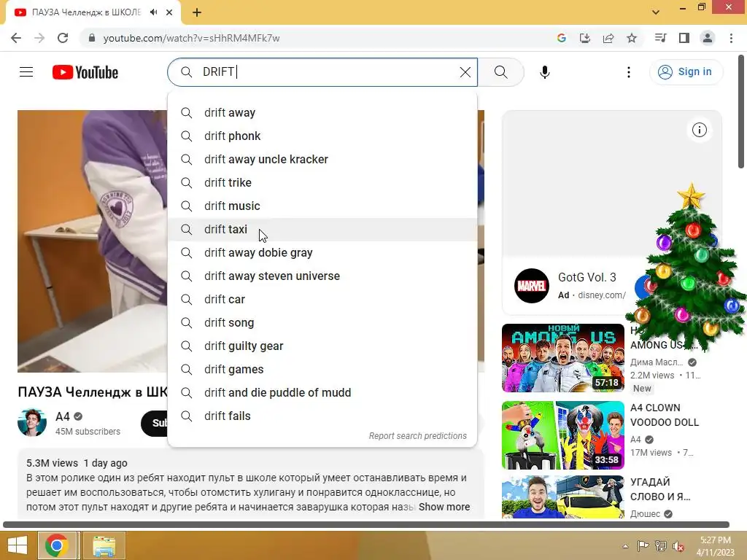Click the muted volume tray icon
The image size is (747, 560).
(678, 546)
